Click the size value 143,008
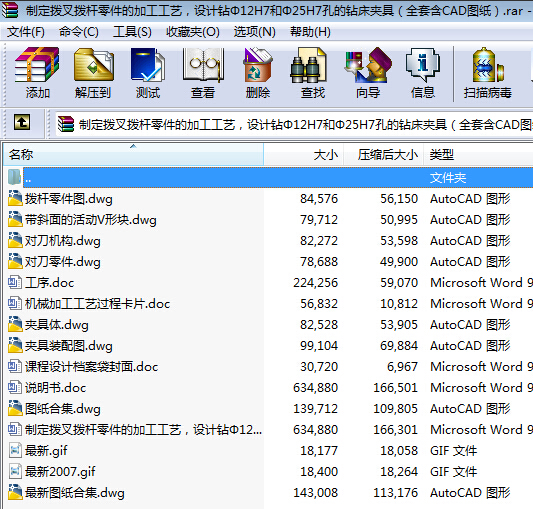Image resolution: width=533 pixels, height=509 pixels. (x=316, y=493)
